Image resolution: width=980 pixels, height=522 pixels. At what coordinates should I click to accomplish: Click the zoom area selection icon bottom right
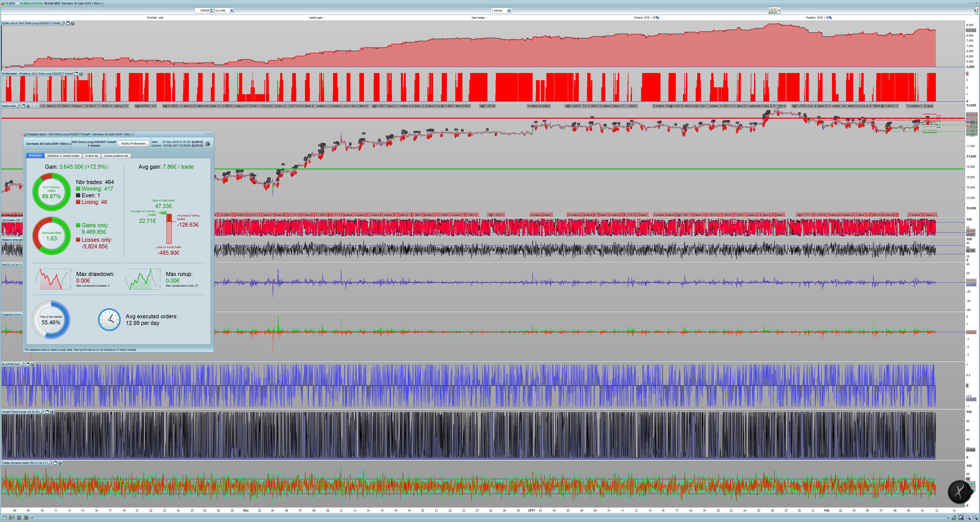point(961,518)
